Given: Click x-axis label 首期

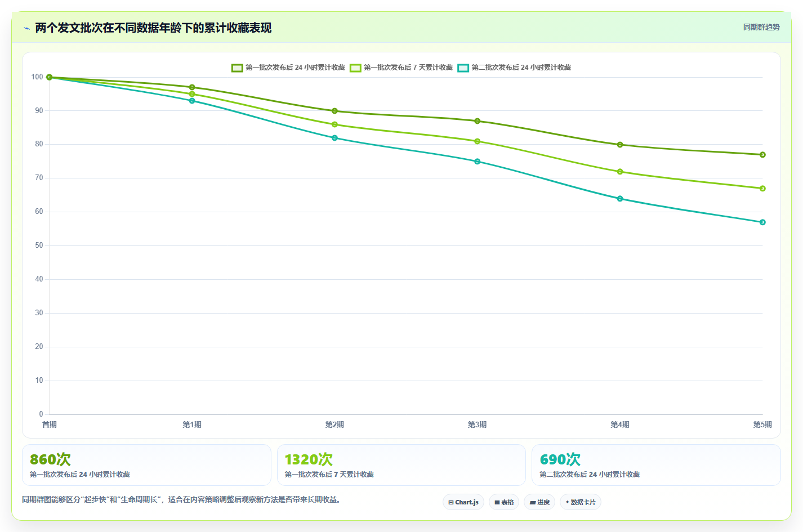Looking at the screenshot, I should point(50,424).
